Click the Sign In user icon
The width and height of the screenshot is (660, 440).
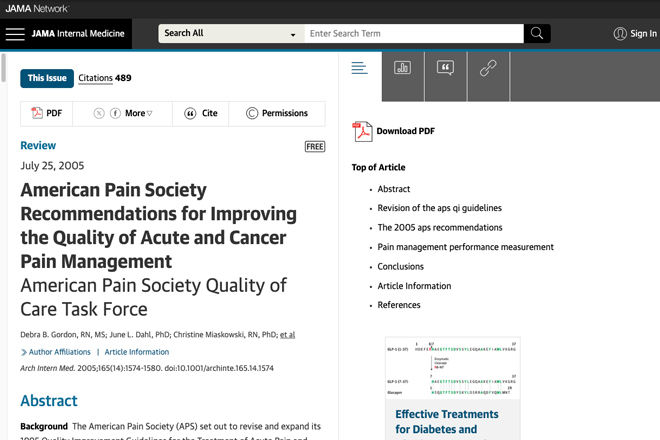(x=620, y=34)
